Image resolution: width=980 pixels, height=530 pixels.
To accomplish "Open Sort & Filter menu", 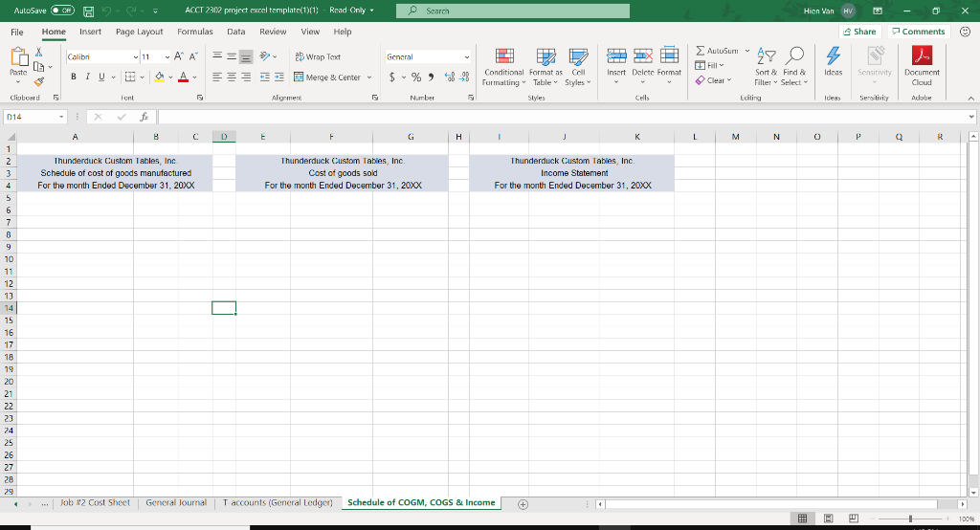I will point(766,67).
